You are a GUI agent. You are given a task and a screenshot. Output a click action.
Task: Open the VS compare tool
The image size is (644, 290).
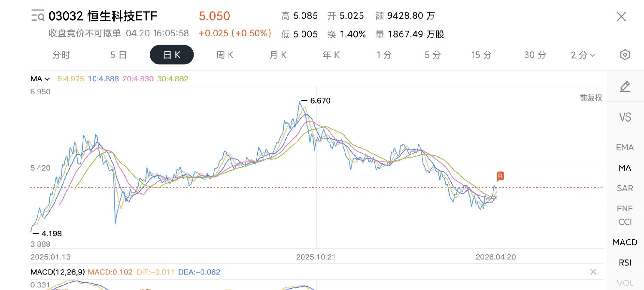[x=625, y=117]
